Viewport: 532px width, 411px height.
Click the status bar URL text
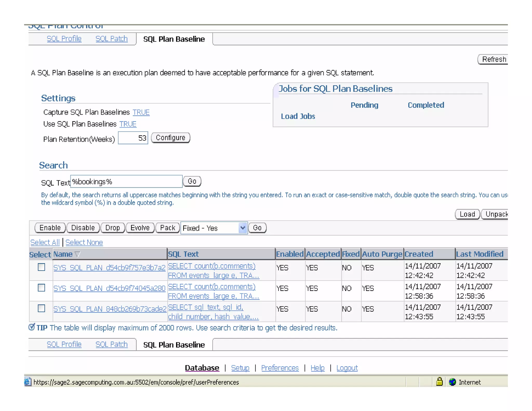[x=136, y=382]
